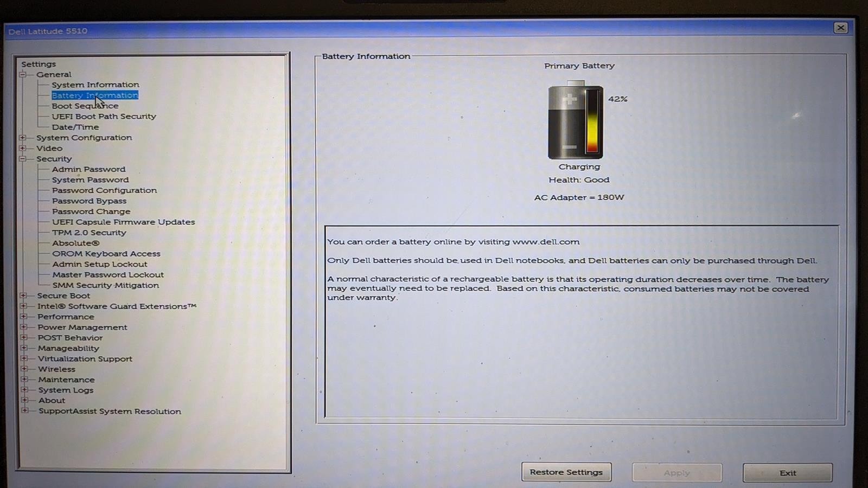Collapse the General tree node

point(23,75)
